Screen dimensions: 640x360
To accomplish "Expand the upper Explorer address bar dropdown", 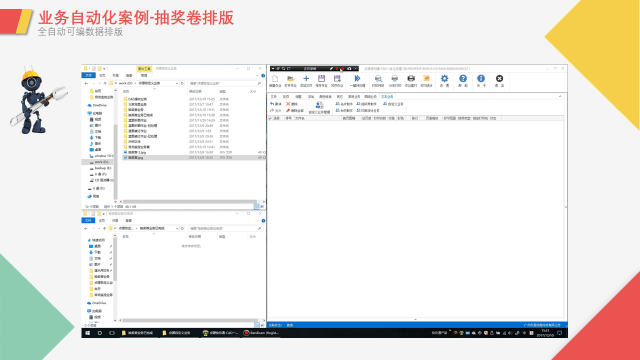I will point(177,83).
